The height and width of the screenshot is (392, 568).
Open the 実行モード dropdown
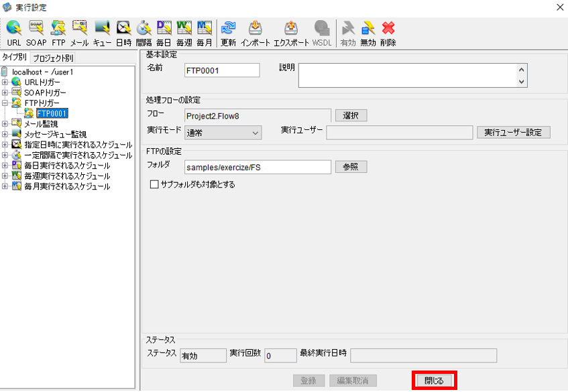[x=223, y=133]
